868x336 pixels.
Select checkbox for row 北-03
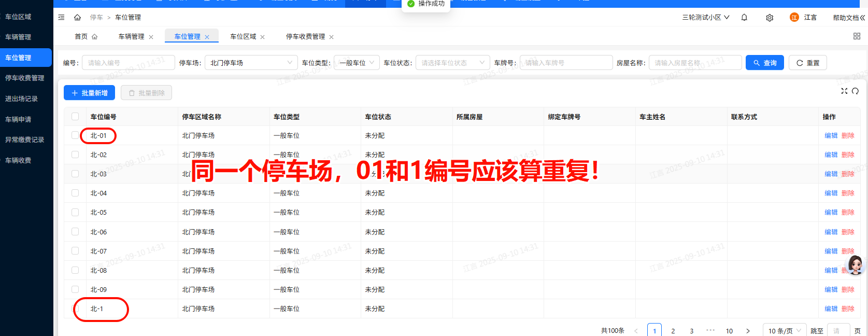point(75,174)
